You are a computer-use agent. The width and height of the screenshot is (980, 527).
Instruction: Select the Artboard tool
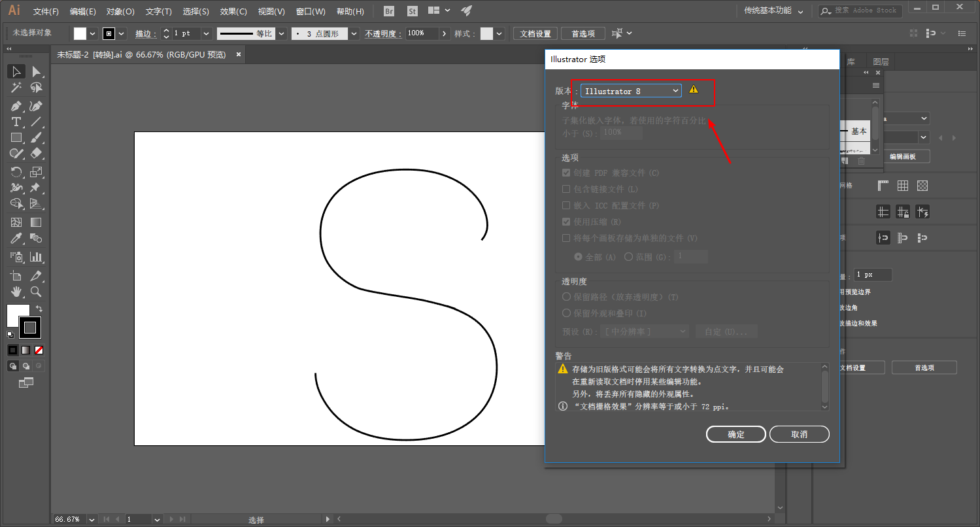(x=16, y=276)
